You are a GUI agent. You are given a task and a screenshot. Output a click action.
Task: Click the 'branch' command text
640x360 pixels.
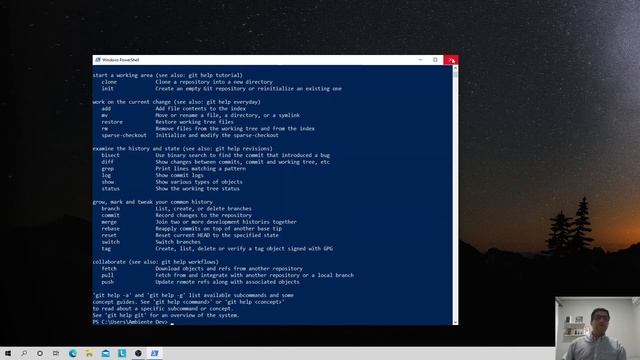tap(111, 209)
